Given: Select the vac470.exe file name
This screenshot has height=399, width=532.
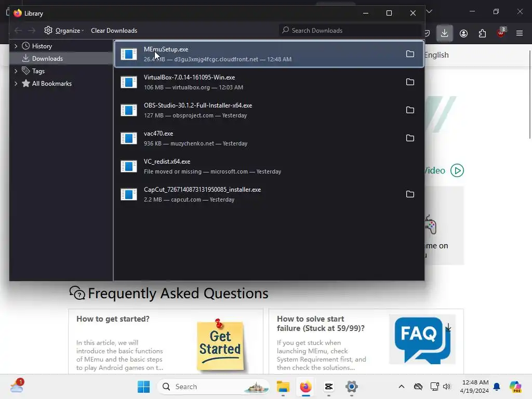Looking at the screenshot, I should pyautogui.click(x=158, y=134).
